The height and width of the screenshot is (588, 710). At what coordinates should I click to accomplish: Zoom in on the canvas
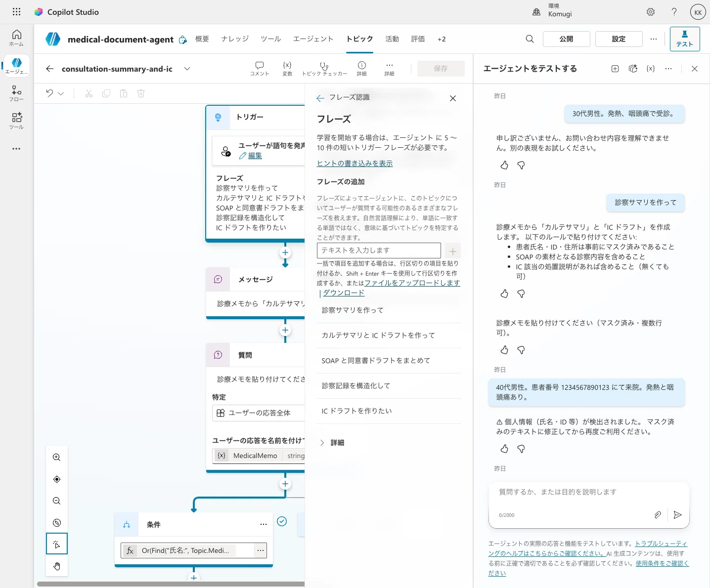click(57, 458)
